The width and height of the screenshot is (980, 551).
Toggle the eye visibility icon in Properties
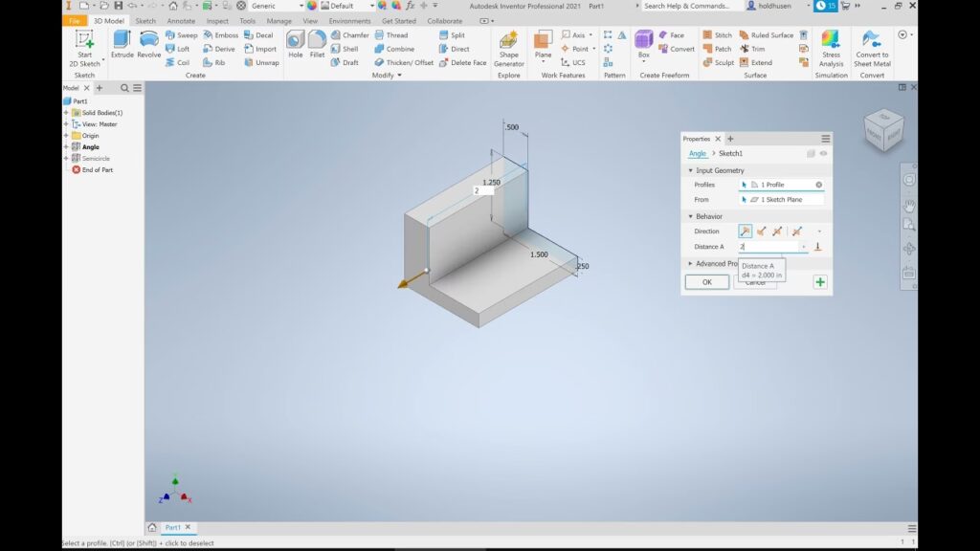pos(824,153)
